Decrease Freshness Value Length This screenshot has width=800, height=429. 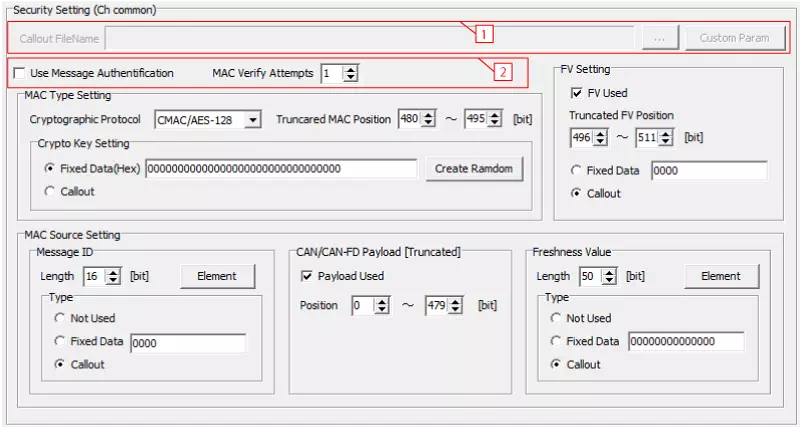click(x=609, y=281)
